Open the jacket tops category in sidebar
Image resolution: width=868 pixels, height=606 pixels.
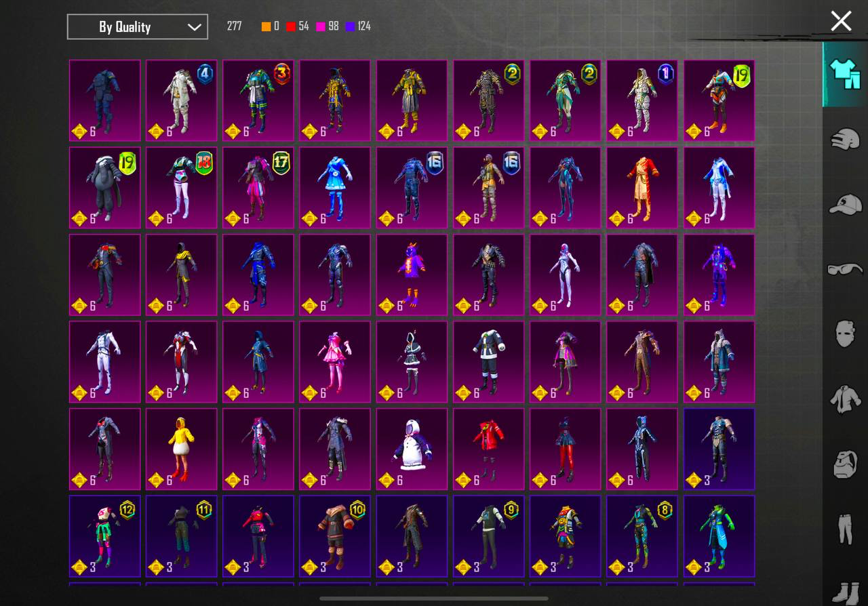846,399
